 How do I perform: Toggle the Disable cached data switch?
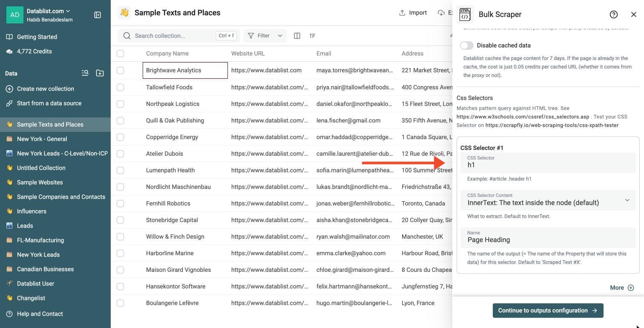(467, 46)
